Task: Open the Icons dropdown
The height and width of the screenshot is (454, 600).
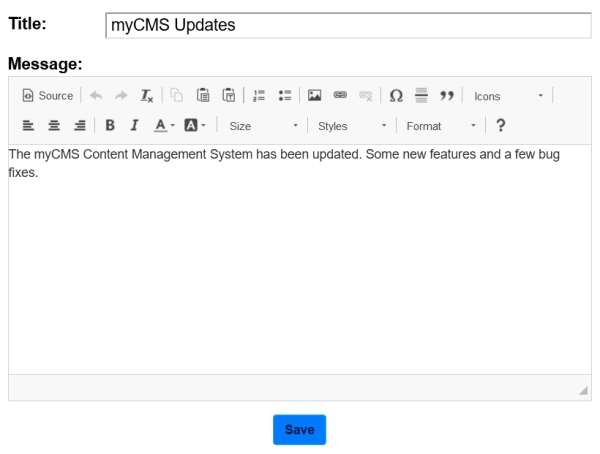Action: click(x=509, y=96)
